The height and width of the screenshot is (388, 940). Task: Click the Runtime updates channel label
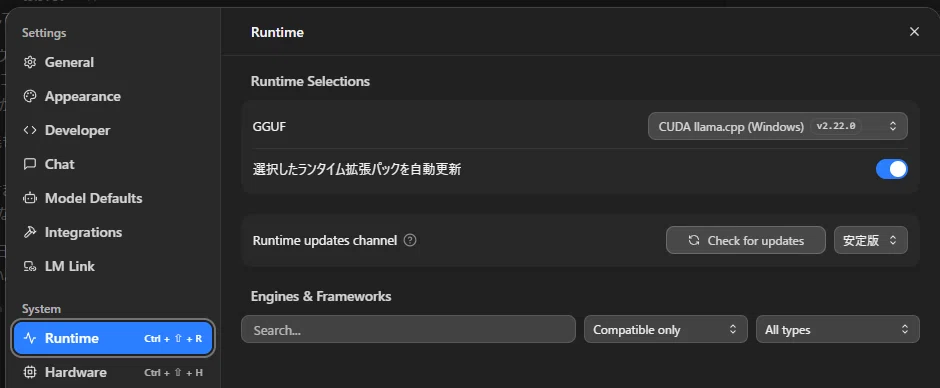tap(325, 240)
